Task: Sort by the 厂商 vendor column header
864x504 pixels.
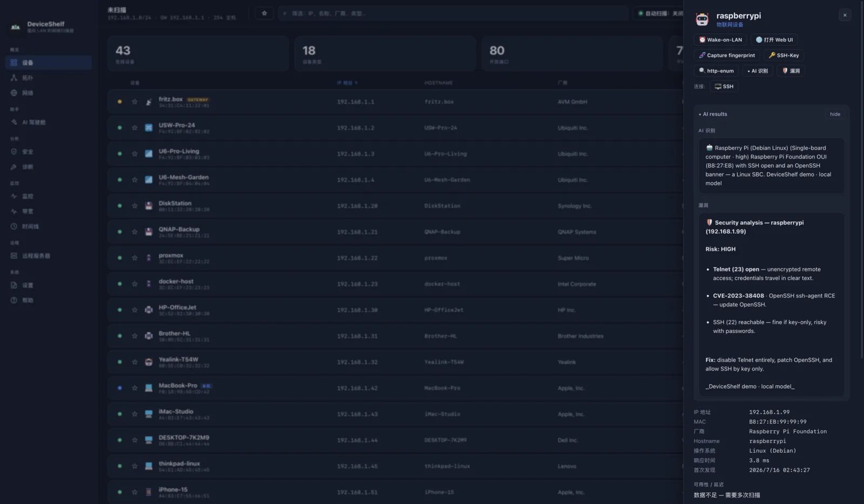Action: click(x=562, y=83)
